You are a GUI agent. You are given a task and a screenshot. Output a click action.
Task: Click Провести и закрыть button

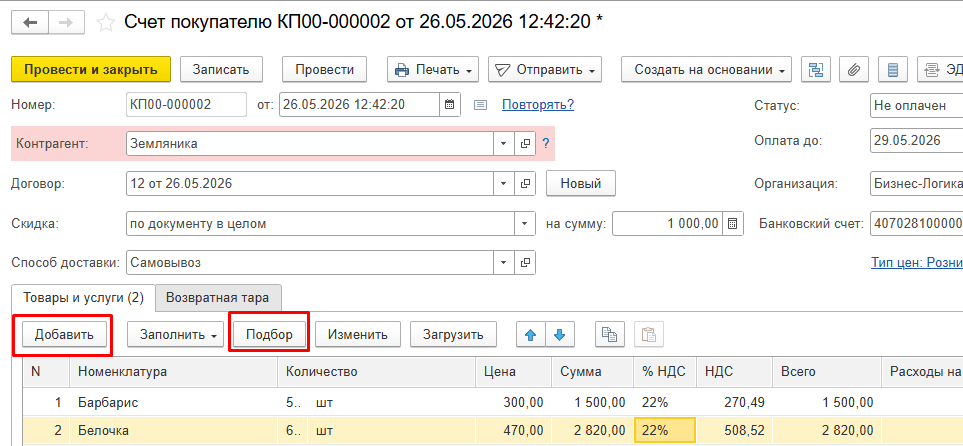click(91, 69)
